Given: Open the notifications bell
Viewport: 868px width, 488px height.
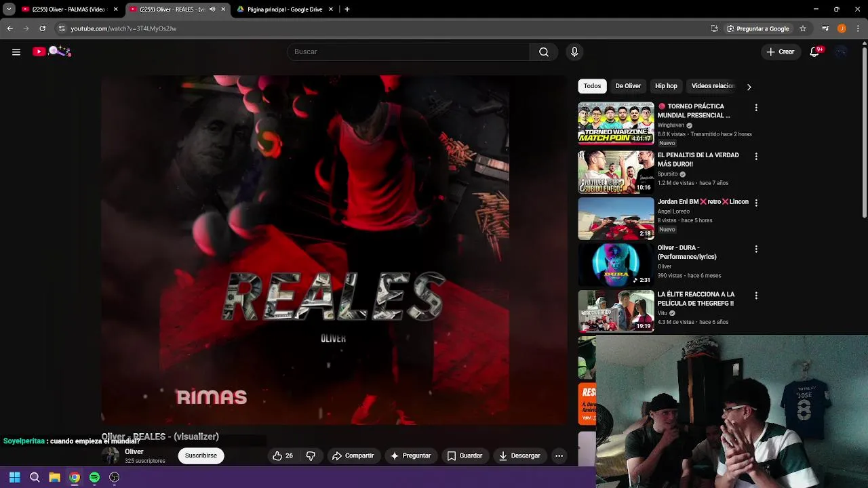Looking at the screenshot, I should click(x=815, y=52).
